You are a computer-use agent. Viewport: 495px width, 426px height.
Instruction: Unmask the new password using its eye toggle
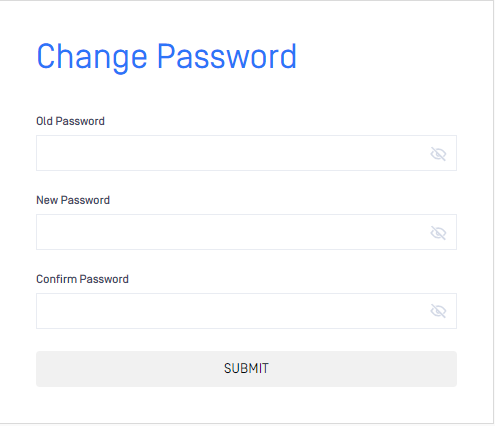pos(438,233)
